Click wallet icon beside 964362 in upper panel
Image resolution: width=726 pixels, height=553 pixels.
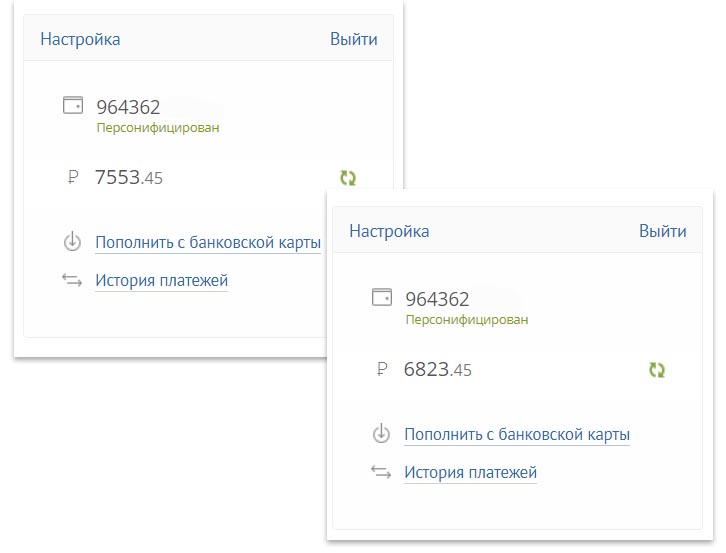[73, 105]
